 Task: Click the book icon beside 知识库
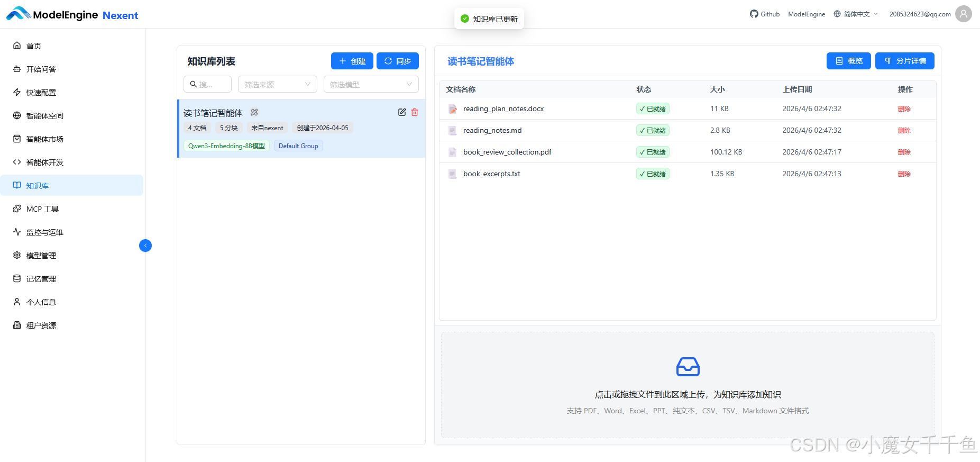coord(17,185)
